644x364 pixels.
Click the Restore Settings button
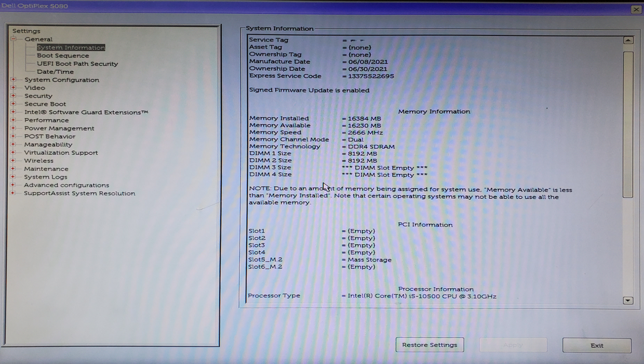click(x=430, y=345)
